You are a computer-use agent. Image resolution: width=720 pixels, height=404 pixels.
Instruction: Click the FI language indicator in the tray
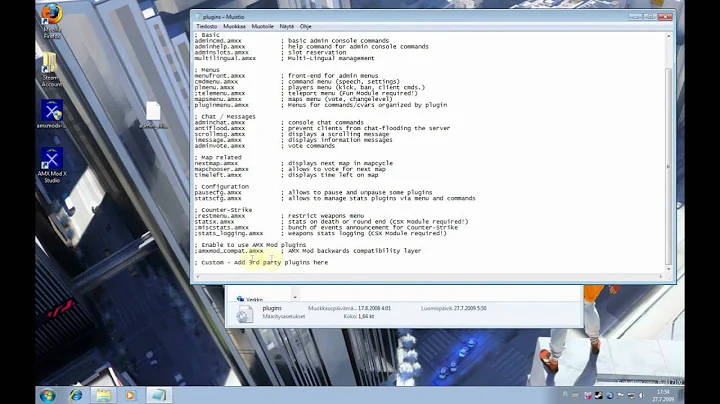coord(565,394)
